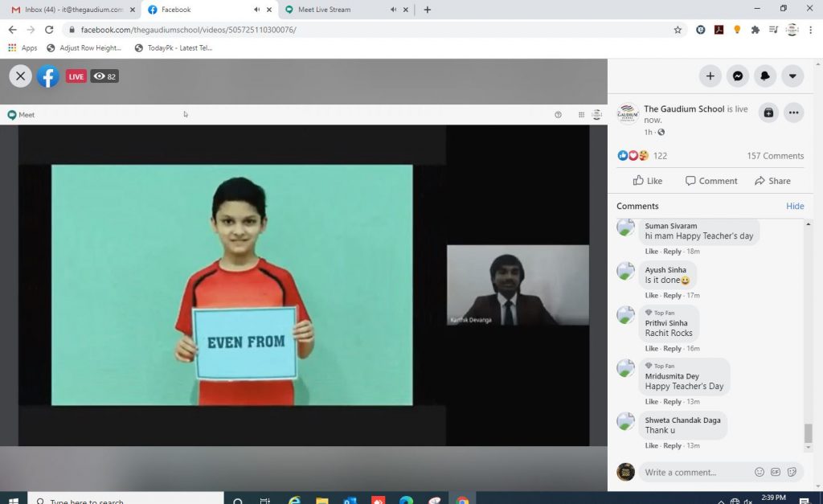The height and width of the screenshot is (504, 823).
Task: Expand the Facebook account dropdown arrow
Action: [x=792, y=76]
